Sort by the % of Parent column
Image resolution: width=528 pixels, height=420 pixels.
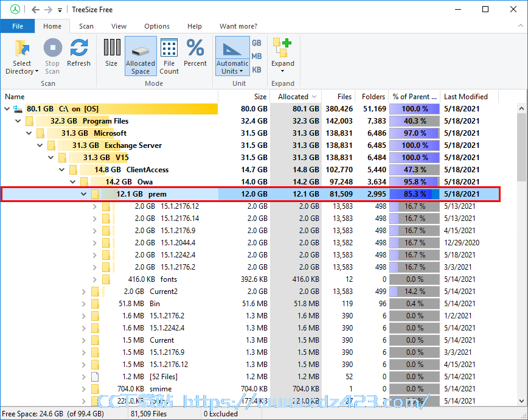pyautogui.click(x=414, y=97)
